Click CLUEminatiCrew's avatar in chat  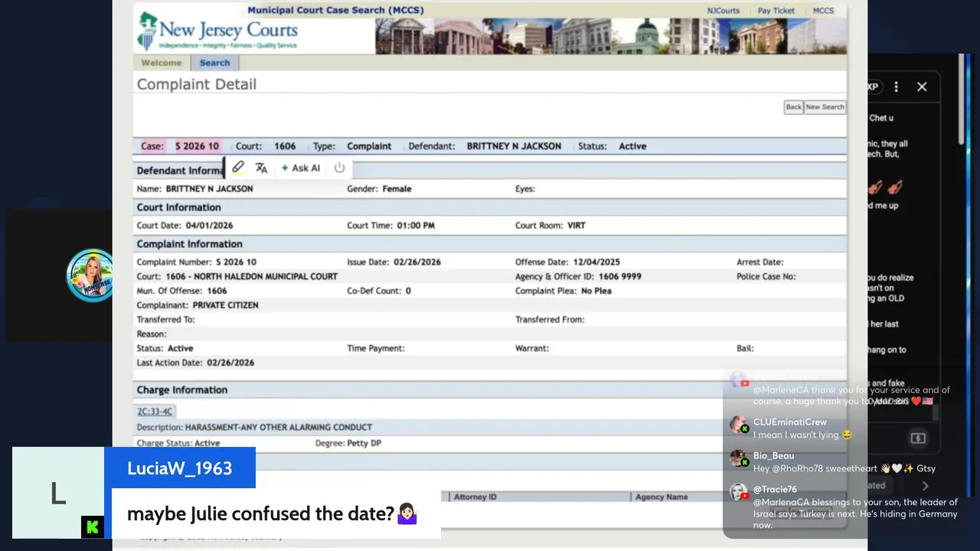pyautogui.click(x=738, y=425)
